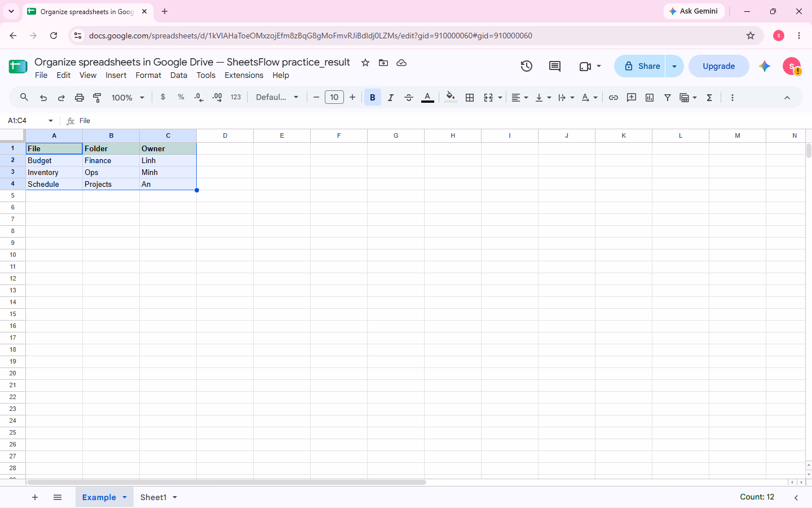Toggle Strikethrough formatting
The height and width of the screenshot is (508, 812).
click(x=409, y=98)
